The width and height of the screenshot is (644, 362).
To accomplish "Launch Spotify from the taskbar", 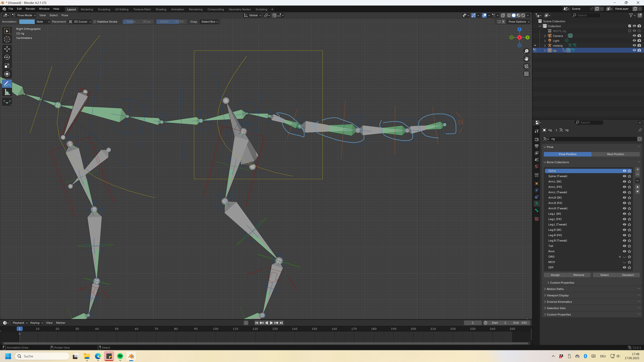I will click(120, 356).
